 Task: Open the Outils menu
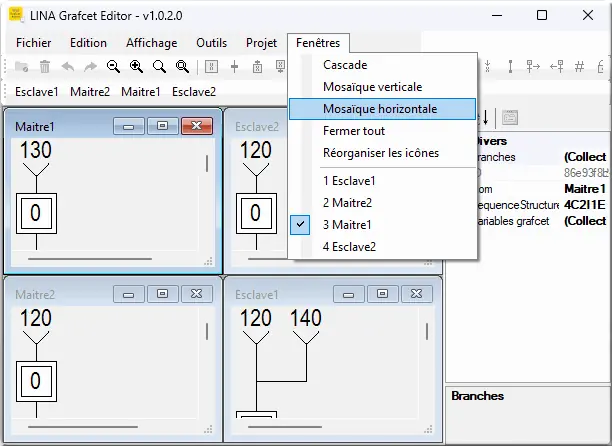tap(212, 43)
